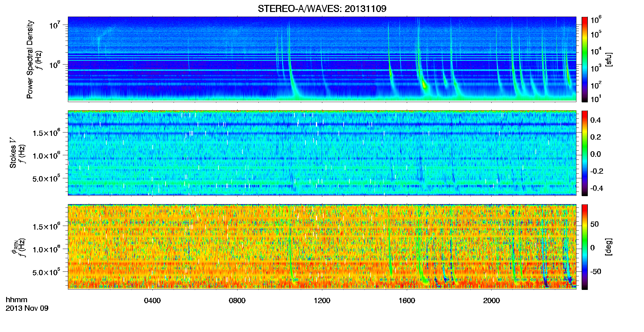Viewport: 644px width, 332px height.
Task: Select the 10^6 value on the sfu color bar
Action: (596, 20)
